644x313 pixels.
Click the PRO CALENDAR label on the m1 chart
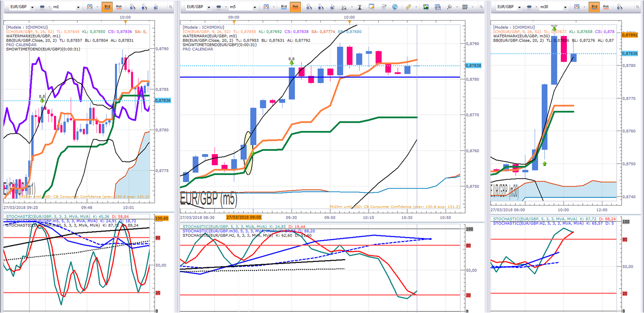coord(21,45)
